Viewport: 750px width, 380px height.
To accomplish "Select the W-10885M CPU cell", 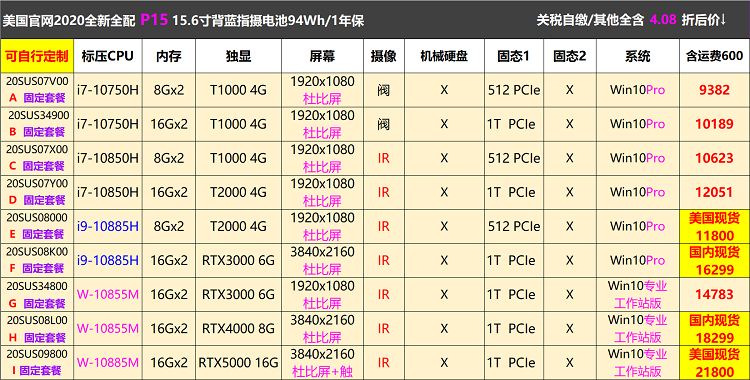I will (x=108, y=362).
